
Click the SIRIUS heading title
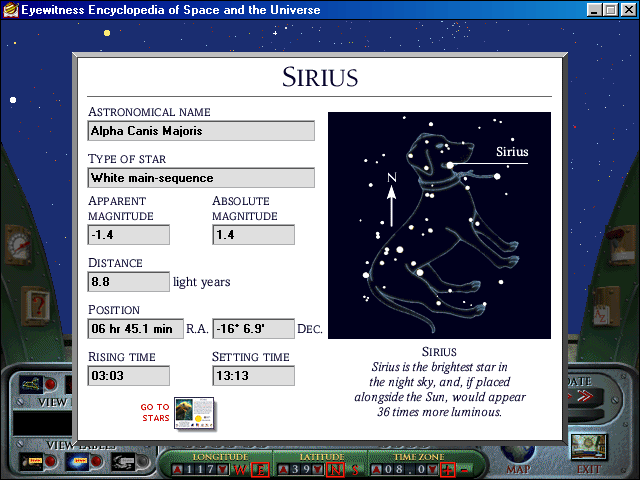[x=320, y=77]
